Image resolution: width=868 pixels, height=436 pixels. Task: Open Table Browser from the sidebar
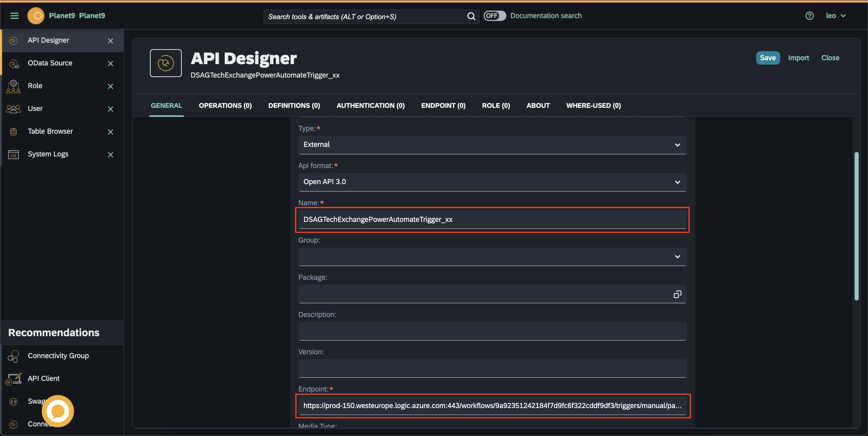tap(50, 131)
